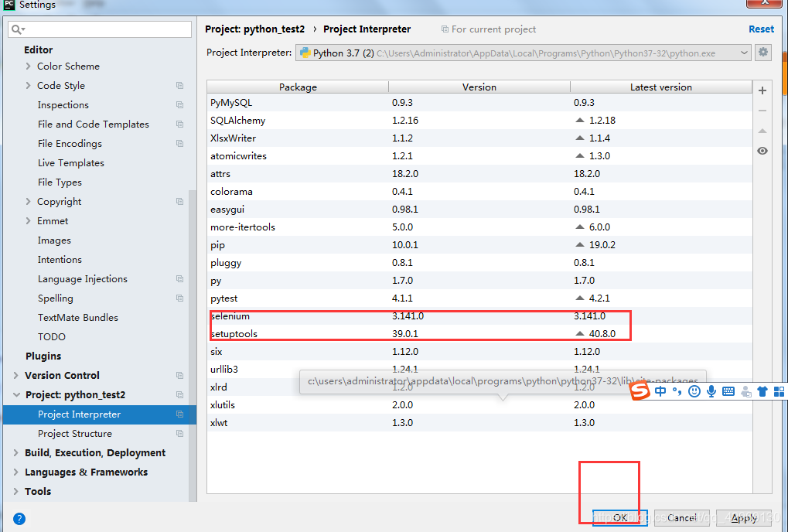Click the search magnifier icon
Viewport: 788px width, 532px height.
(18, 29)
